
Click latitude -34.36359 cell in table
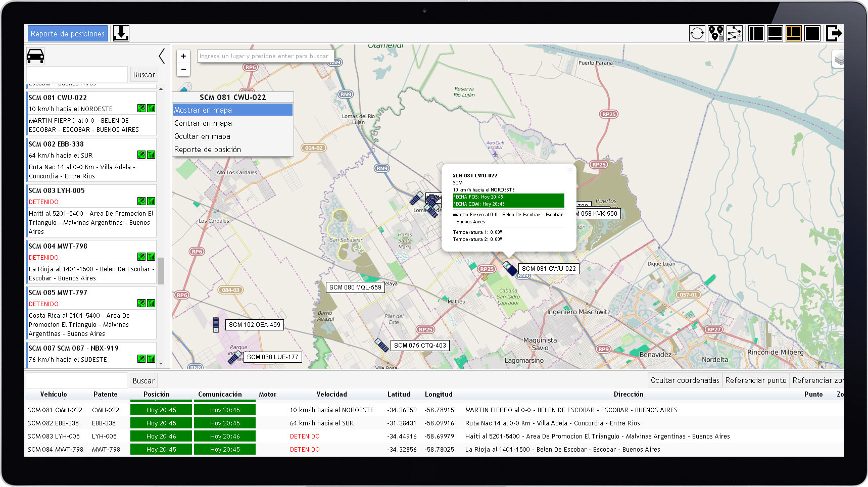402,410
